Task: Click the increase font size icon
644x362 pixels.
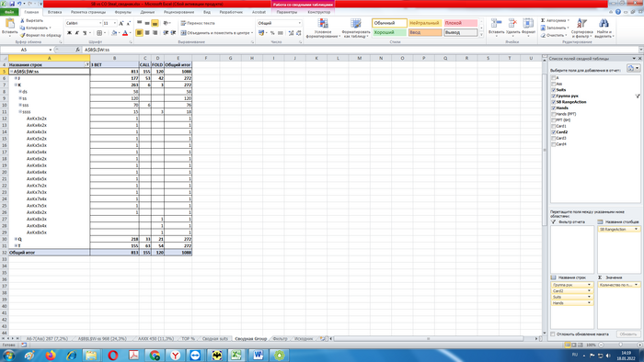Action: pos(121,23)
